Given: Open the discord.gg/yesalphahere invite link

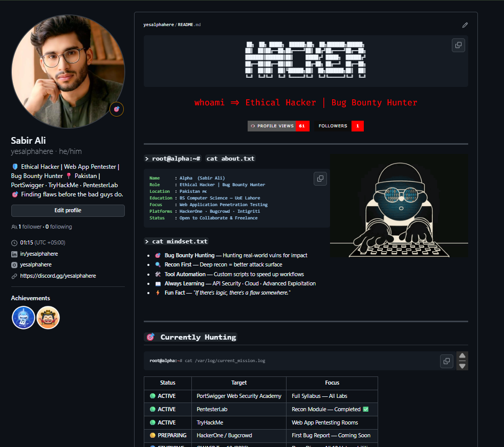Looking at the screenshot, I should pos(58,276).
